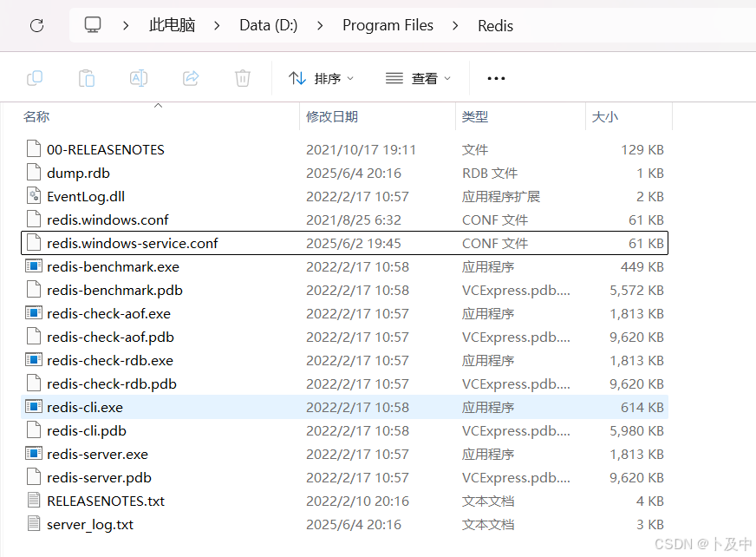Click the EventLog.dll gear file icon
The width and height of the screenshot is (756, 557).
pos(34,195)
